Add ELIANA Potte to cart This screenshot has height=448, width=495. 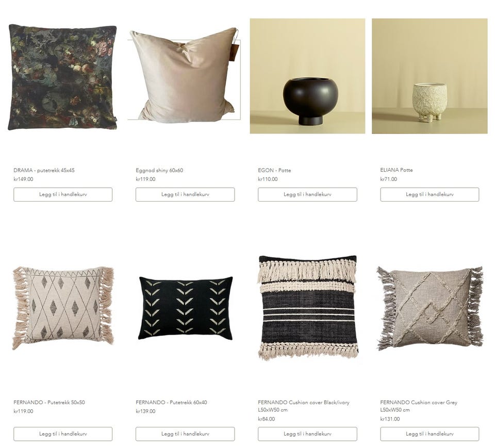point(430,194)
